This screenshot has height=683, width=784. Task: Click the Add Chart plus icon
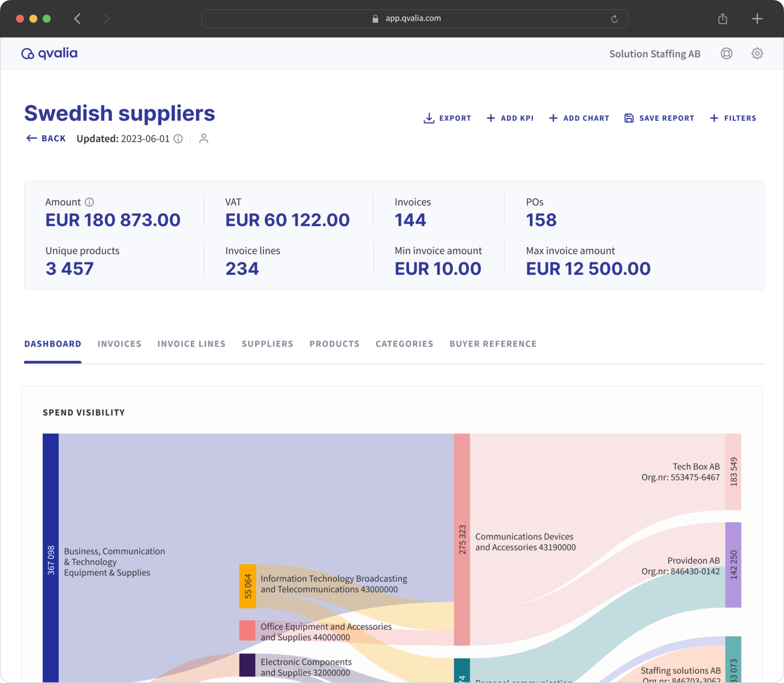554,118
